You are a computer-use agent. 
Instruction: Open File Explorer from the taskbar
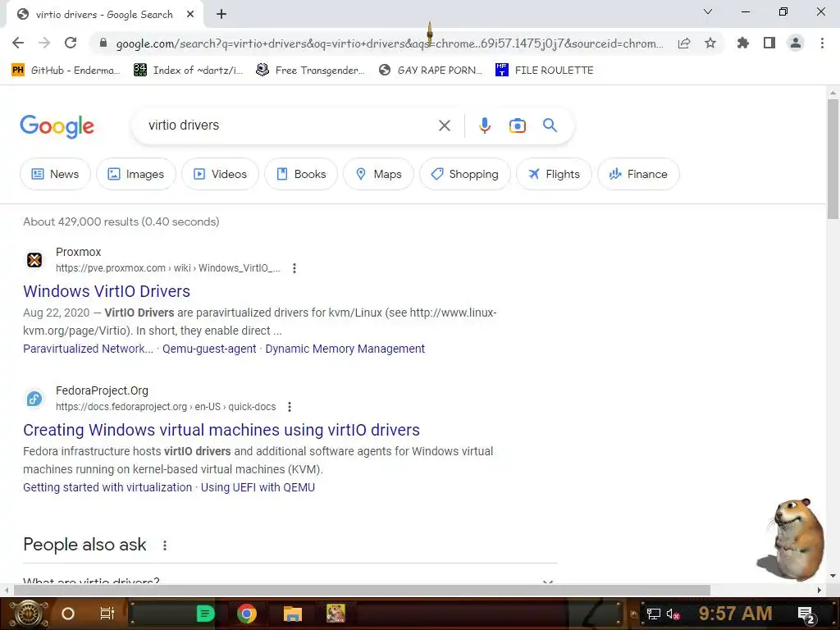tap(293, 614)
